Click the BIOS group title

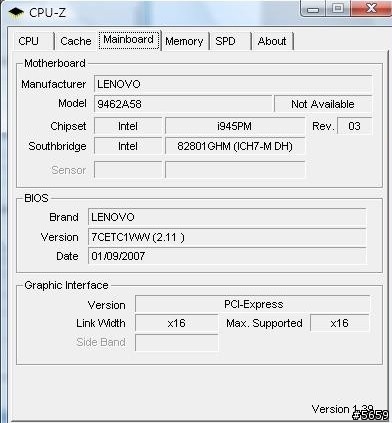click(36, 198)
